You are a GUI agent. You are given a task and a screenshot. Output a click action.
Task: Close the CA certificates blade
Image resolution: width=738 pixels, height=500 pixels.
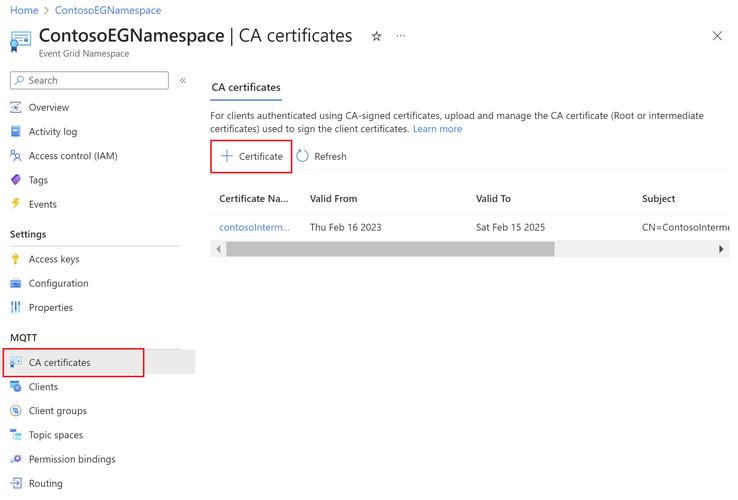click(x=717, y=36)
